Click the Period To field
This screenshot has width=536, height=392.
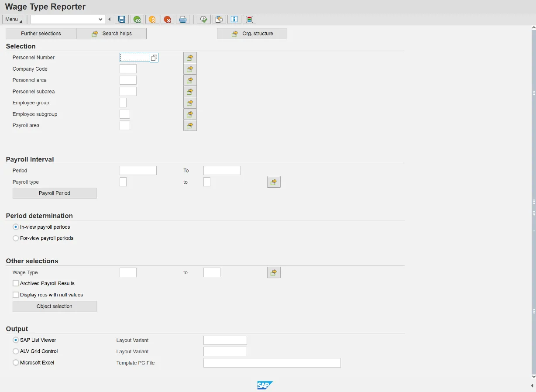[x=222, y=171]
